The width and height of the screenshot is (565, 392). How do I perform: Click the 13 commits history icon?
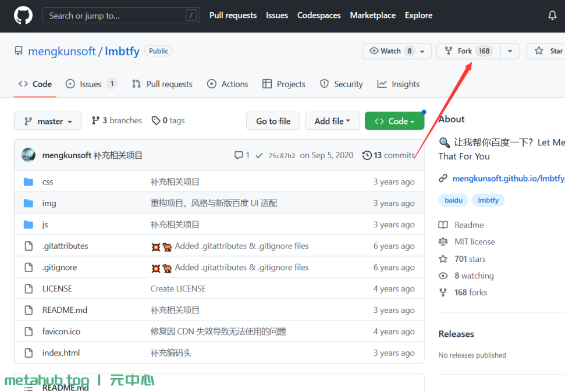[x=367, y=155]
